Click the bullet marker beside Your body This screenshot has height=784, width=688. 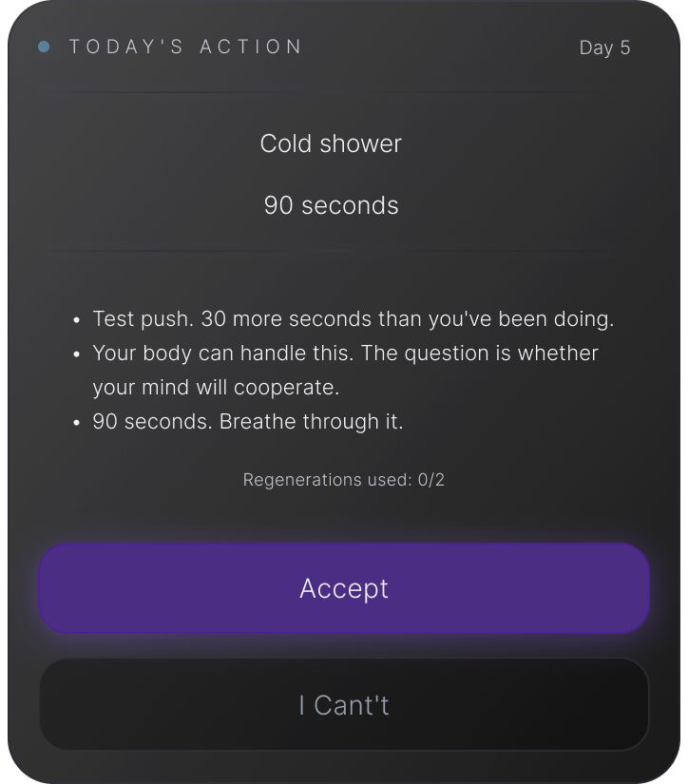pyautogui.click(x=76, y=354)
